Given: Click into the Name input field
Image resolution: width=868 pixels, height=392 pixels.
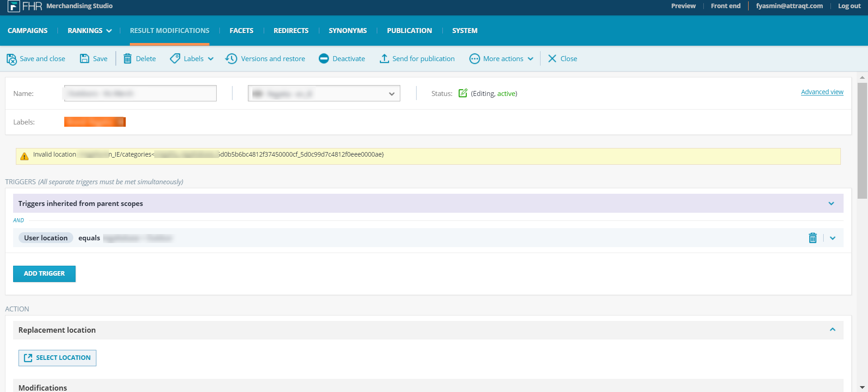Looking at the screenshot, I should pyautogui.click(x=140, y=93).
